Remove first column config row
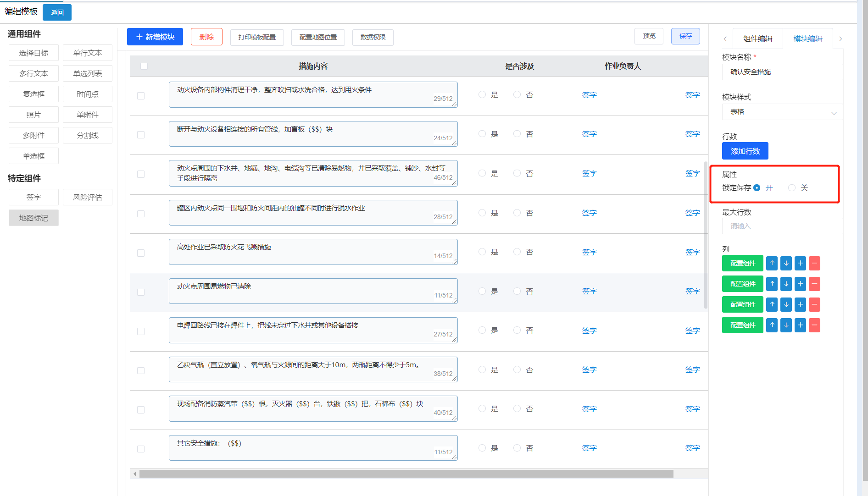 pyautogui.click(x=815, y=263)
